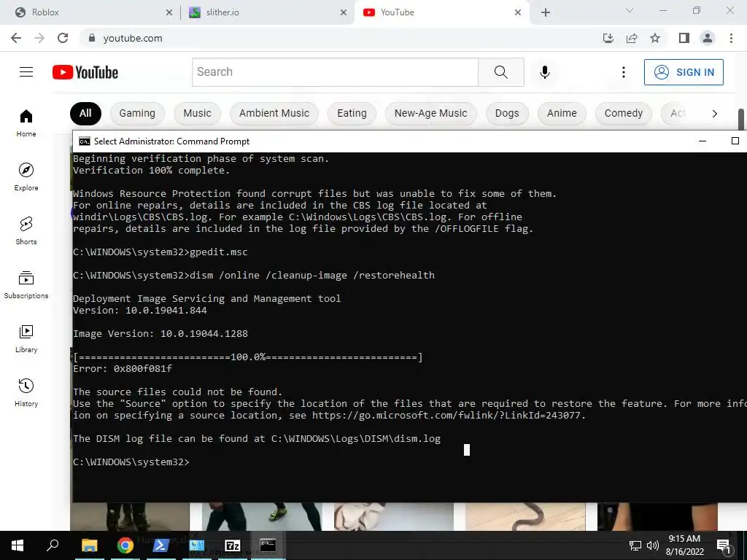Screen dimensions: 747x560
Task: Close the YouTube tab
Action: (518, 12)
